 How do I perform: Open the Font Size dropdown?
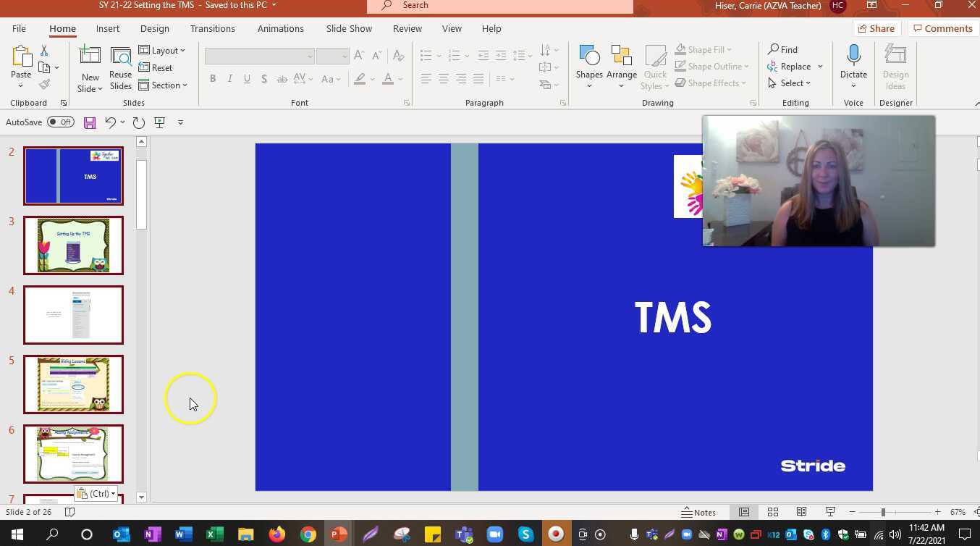tap(345, 56)
